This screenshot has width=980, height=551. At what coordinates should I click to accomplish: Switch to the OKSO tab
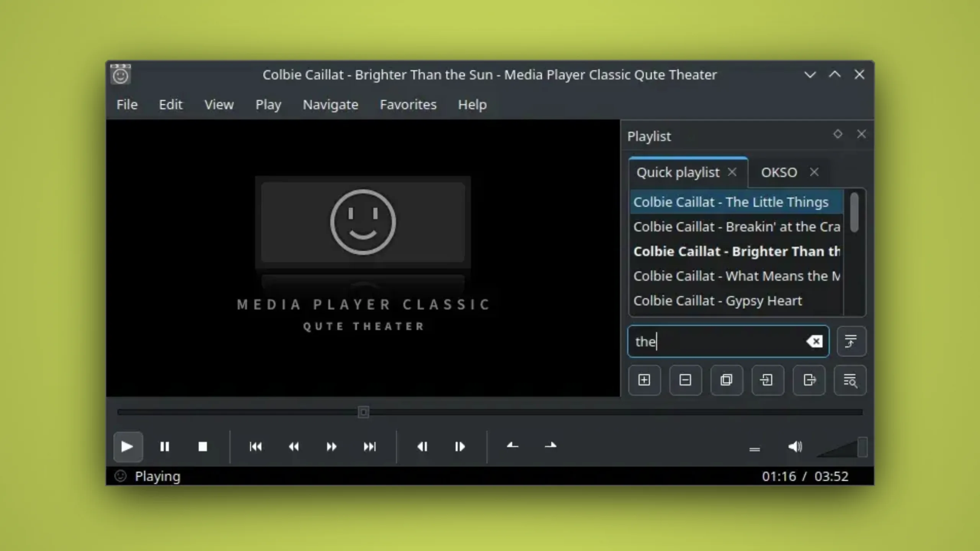(779, 172)
